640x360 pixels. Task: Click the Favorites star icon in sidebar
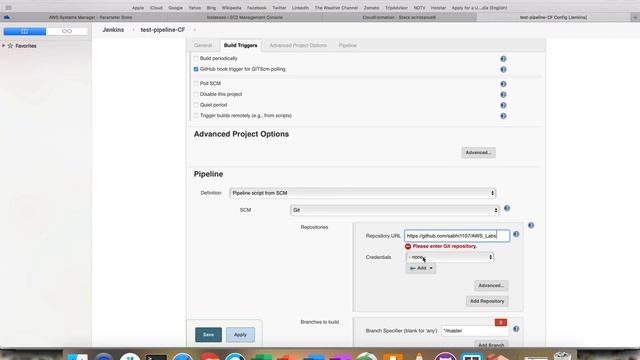coord(11,46)
